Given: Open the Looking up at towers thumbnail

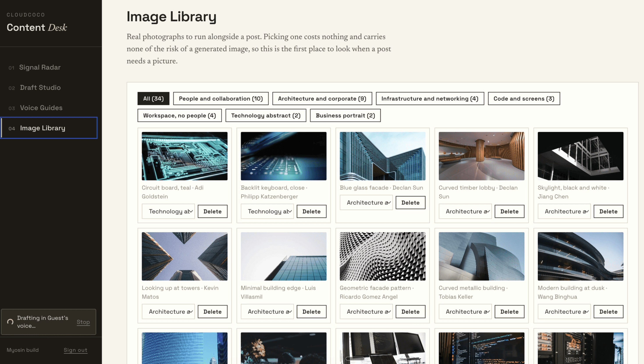Looking at the screenshot, I should pos(185,256).
